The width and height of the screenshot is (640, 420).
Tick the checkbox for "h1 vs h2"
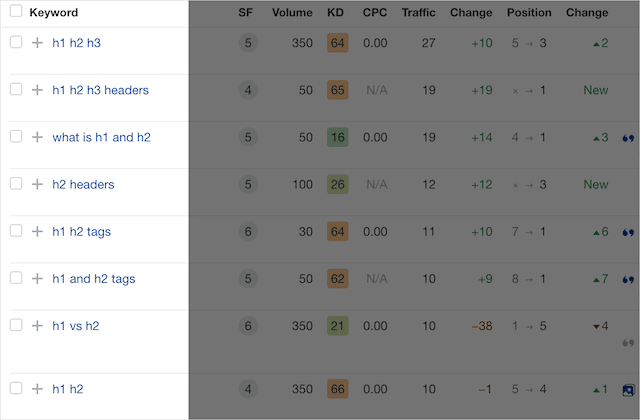click(x=16, y=325)
